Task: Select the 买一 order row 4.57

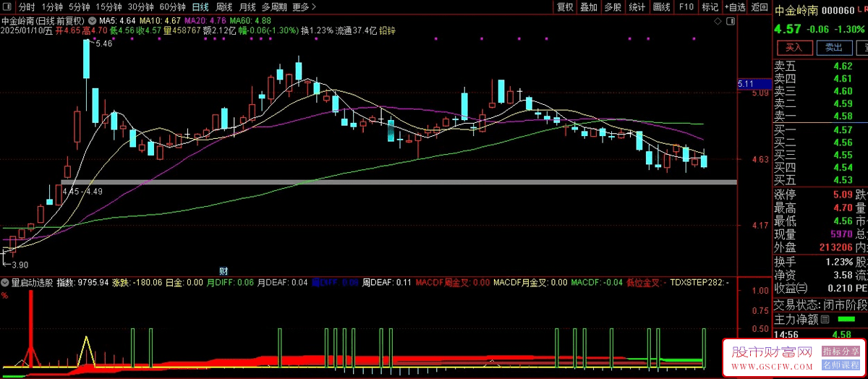Action: (x=820, y=129)
